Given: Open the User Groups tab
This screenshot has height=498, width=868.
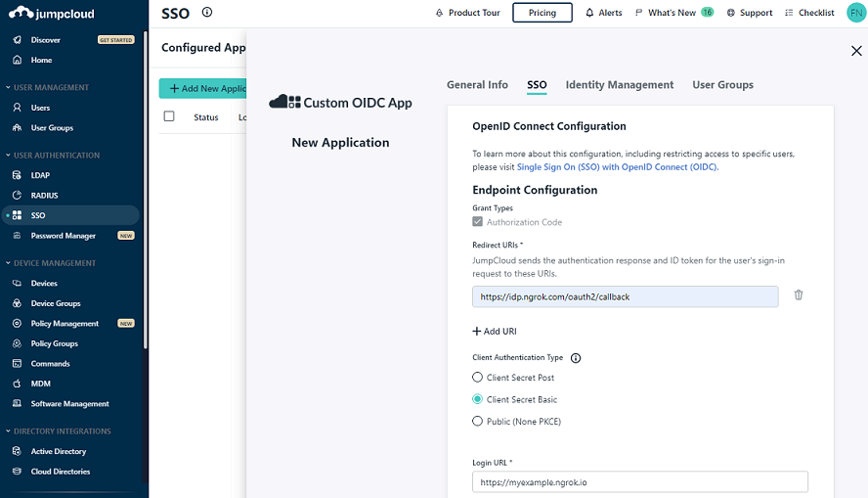Looking at the screenshot, I should pyautogui.click(x=722, y=85).
